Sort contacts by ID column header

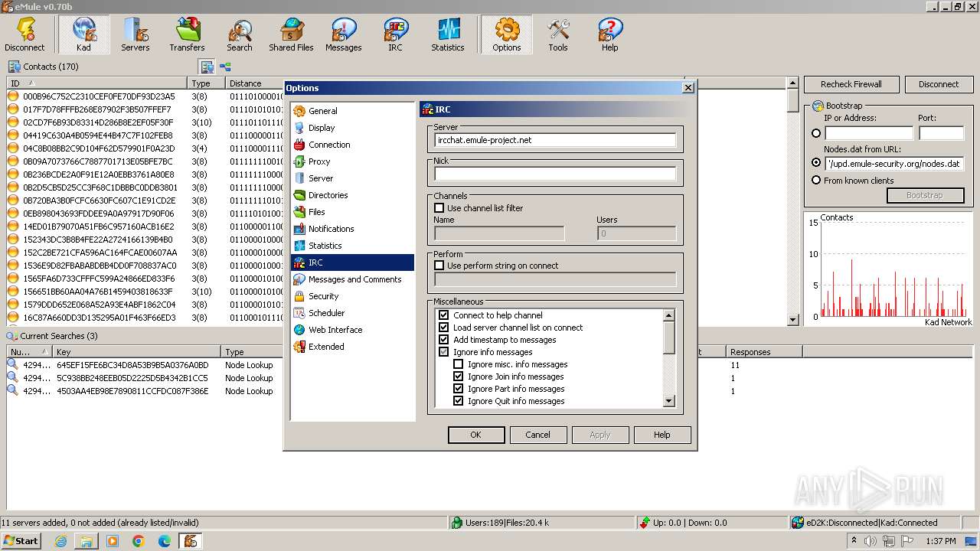(x=97, y=83)
